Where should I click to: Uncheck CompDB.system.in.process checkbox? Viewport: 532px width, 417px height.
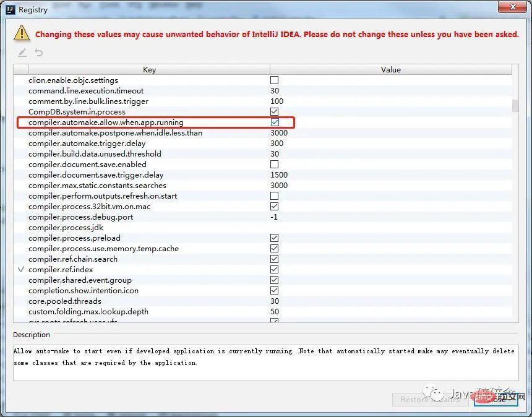coord(274,111)
